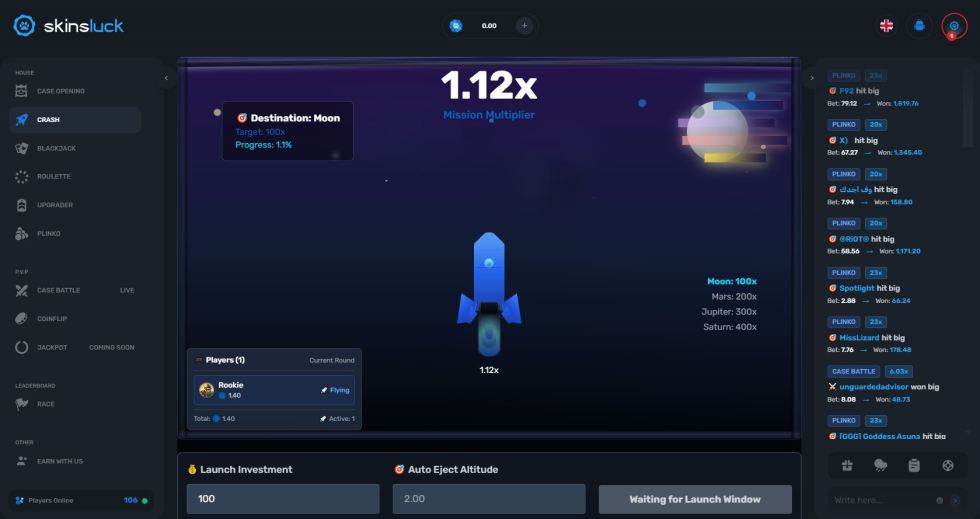Image resolution: width=980 pixels, height=519 pixels.
Task: Open the gift box icon in chat toolbar
Action: pyautogui.click(x=845, y=465)
